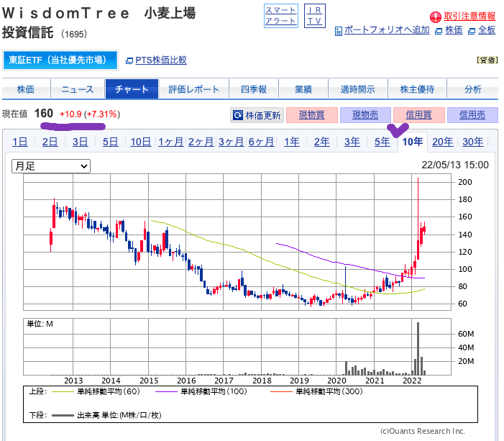
Task: Click the new-window icon beside 全板
Action: pos(472,31)
